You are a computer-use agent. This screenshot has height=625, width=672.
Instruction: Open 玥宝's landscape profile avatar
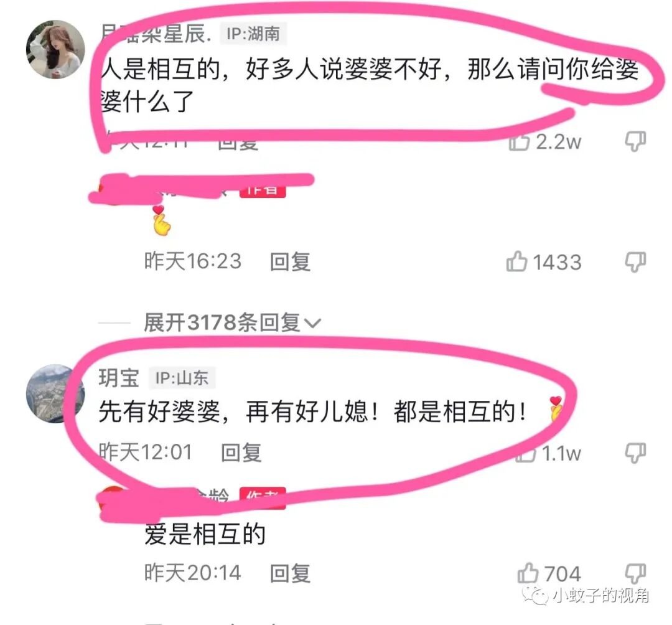(55, 393)
